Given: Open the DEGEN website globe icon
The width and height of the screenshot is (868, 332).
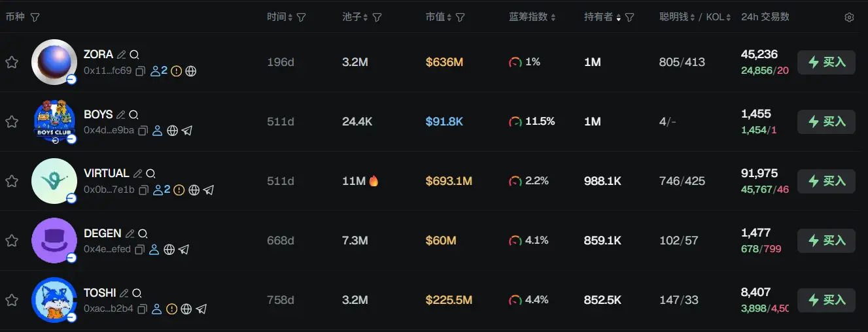Looking at the screenshot, I should tap(169, 250).
